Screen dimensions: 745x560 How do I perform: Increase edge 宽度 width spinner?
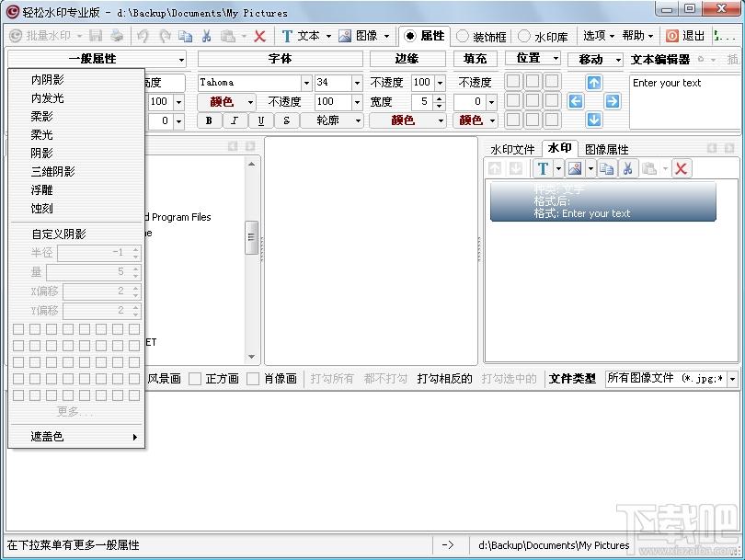pyautogui.click(x=439, y=98)
